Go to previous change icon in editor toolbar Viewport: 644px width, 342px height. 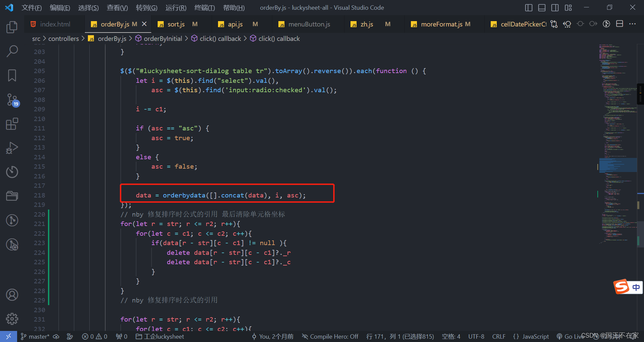580,24
